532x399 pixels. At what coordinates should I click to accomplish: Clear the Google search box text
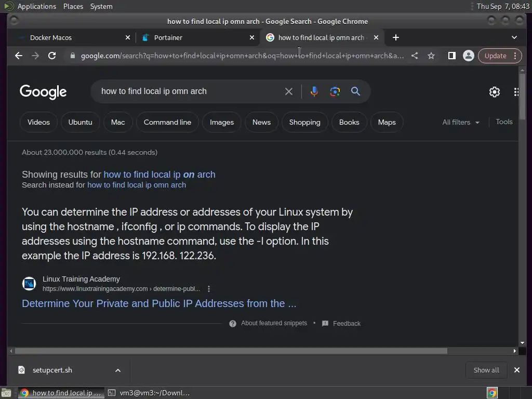point(289,91)
